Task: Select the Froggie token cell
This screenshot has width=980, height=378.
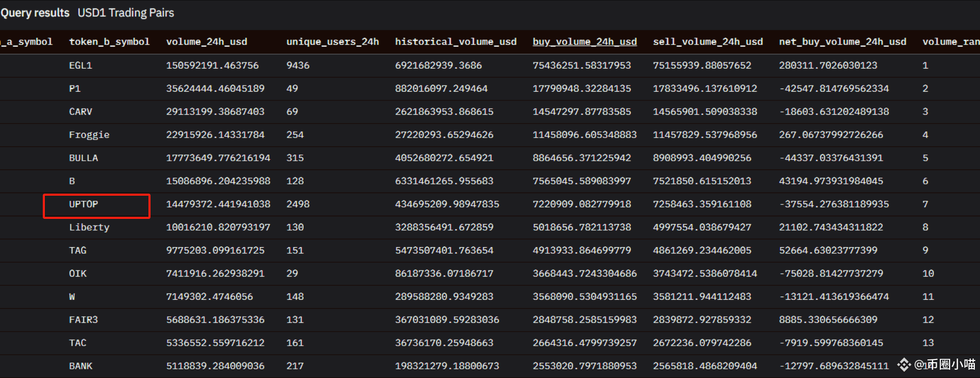Action: (89, 135)
